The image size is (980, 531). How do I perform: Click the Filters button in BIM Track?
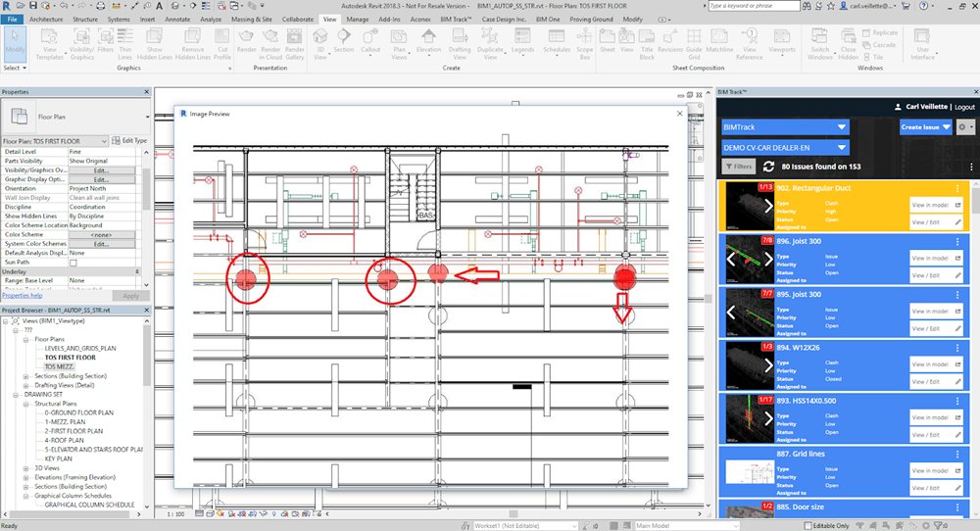click(739, 167)
